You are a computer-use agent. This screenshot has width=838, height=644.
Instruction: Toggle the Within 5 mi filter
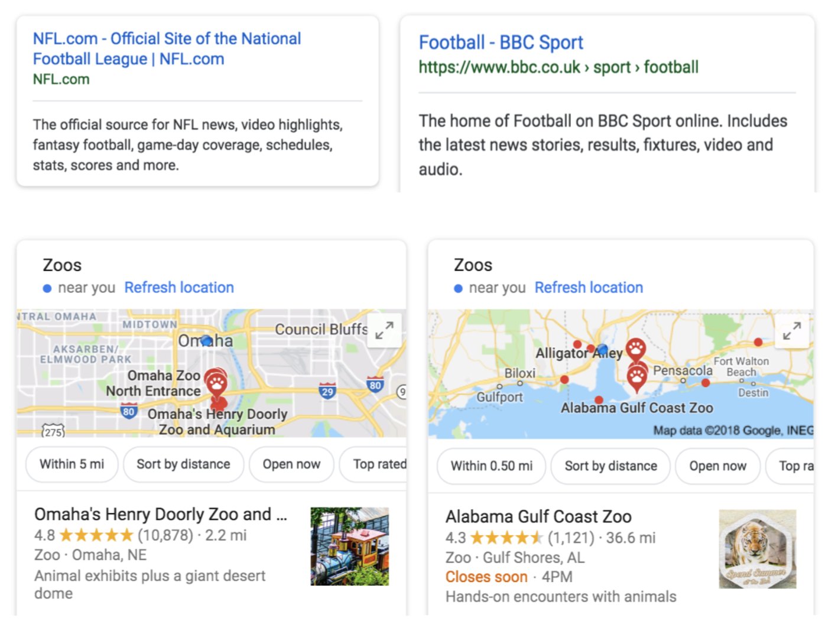72,464
